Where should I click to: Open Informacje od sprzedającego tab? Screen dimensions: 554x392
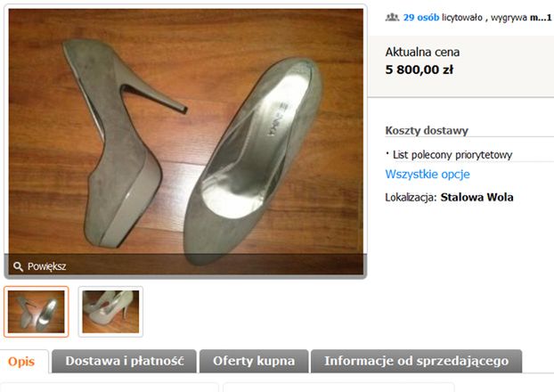point(416,361)
